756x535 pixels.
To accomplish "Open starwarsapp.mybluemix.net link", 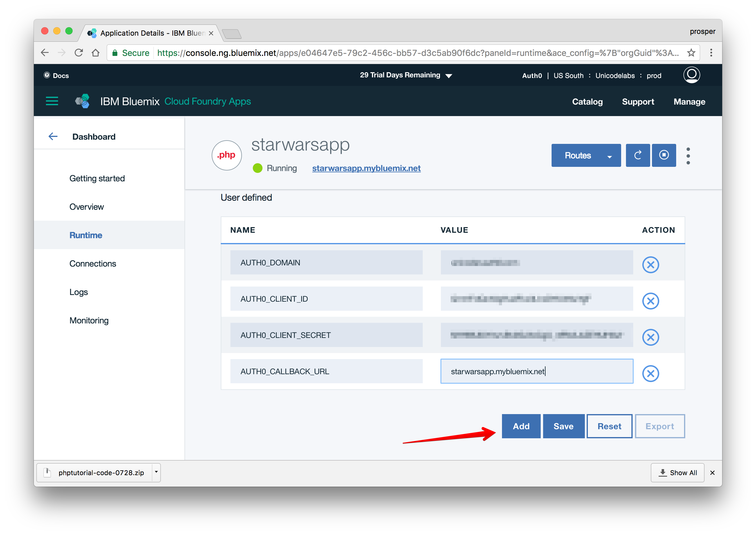I will coord(366,168).
